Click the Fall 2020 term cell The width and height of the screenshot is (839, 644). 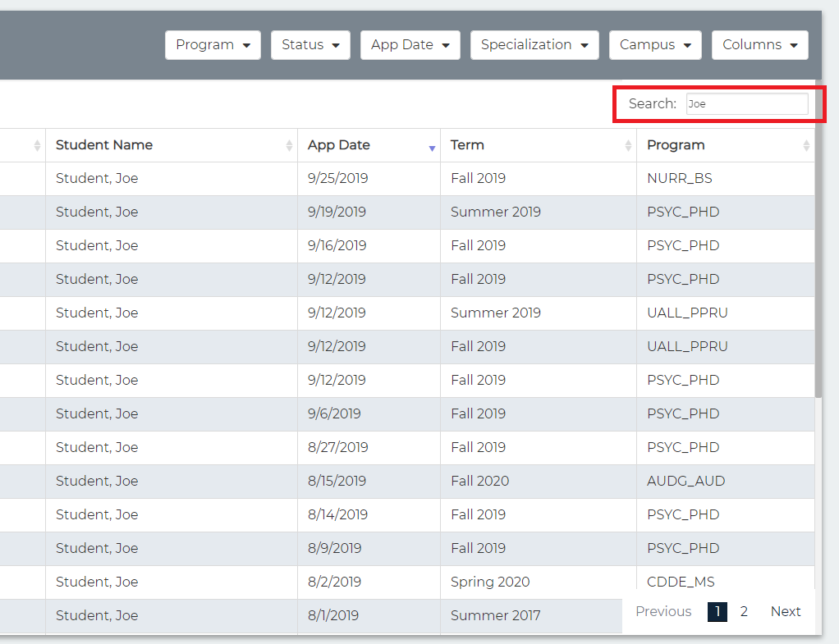(479, 481)
